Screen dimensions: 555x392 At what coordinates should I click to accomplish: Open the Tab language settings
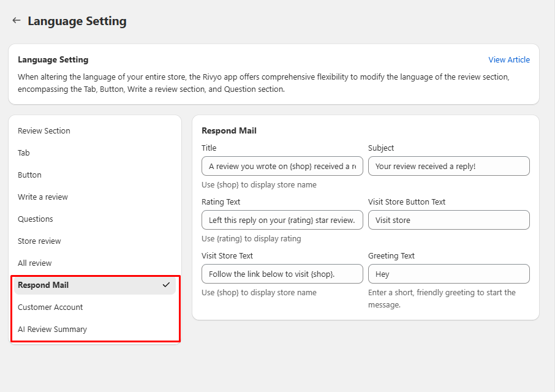(24, 153)
